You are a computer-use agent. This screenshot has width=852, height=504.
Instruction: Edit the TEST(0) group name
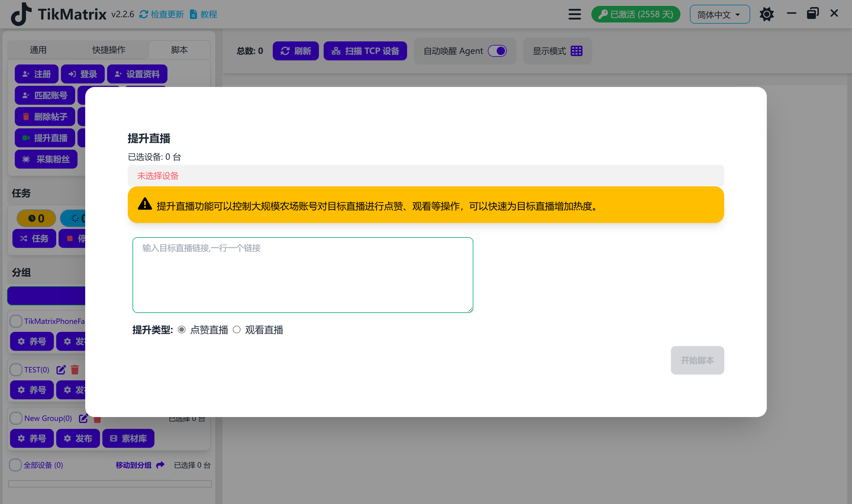[x=61, y=369]
